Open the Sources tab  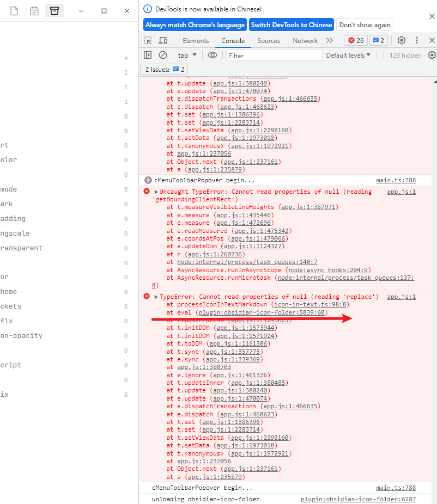269,41
